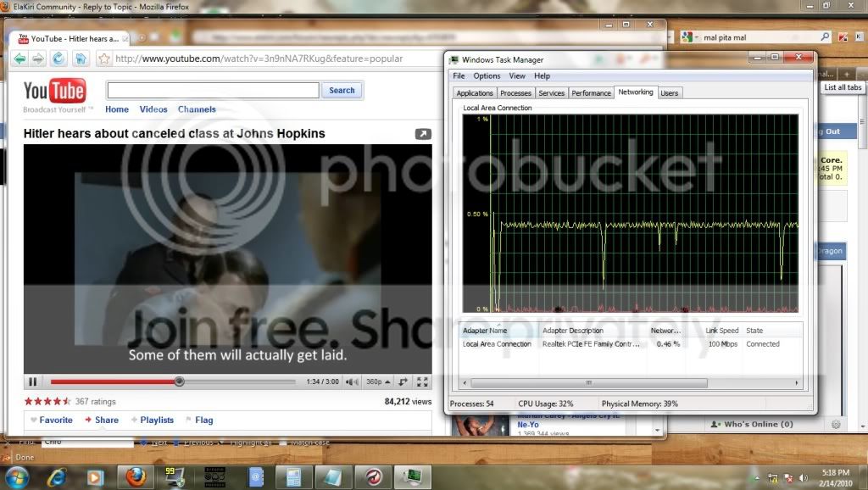Add video to Favorites
This screenshot has width=868, height=490.
52,420
